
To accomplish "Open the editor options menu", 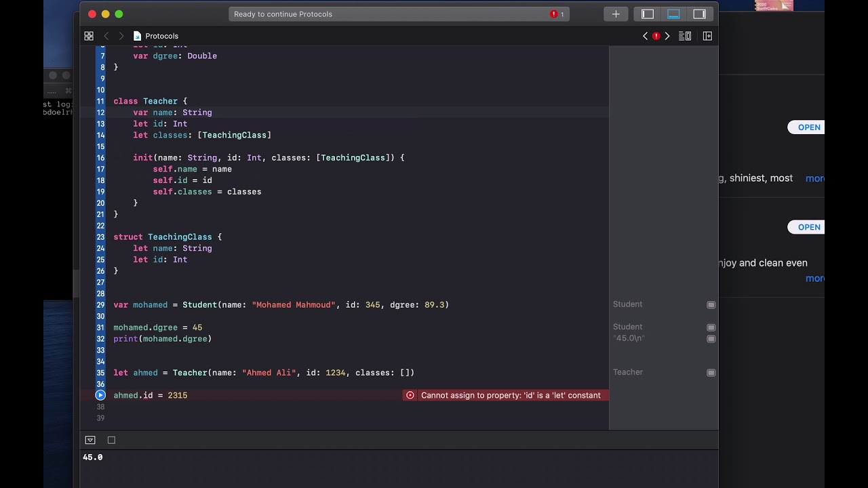I will [685, 36].
